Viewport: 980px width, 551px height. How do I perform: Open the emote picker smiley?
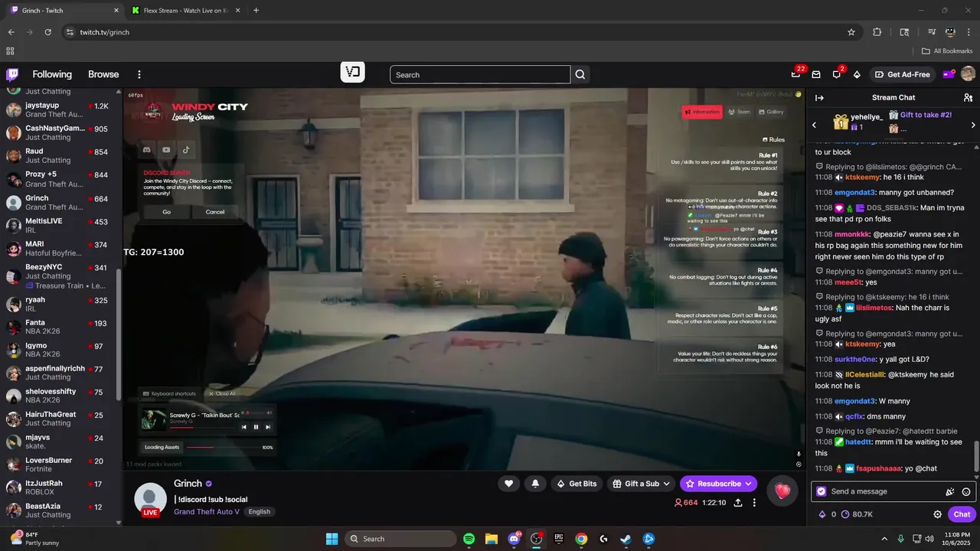[966, 491]
